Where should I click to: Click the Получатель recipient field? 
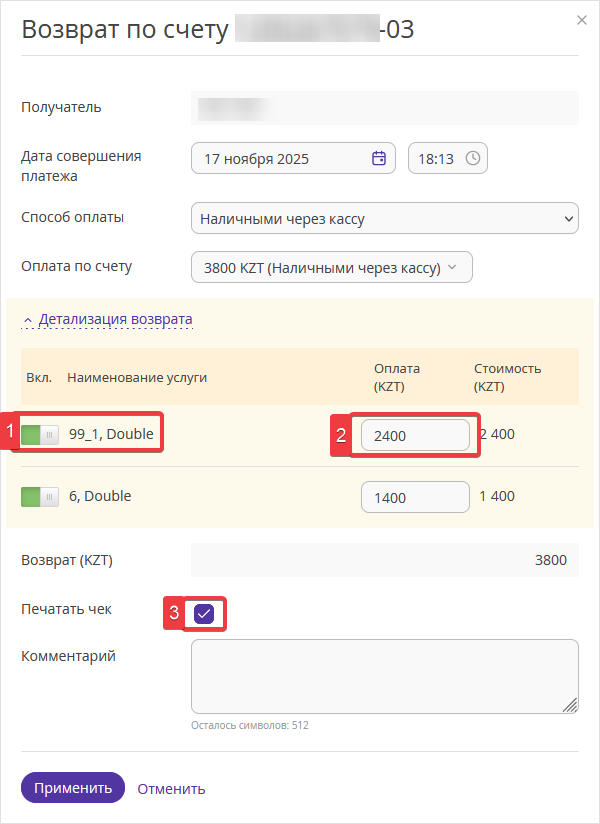[x=384, y=107]
